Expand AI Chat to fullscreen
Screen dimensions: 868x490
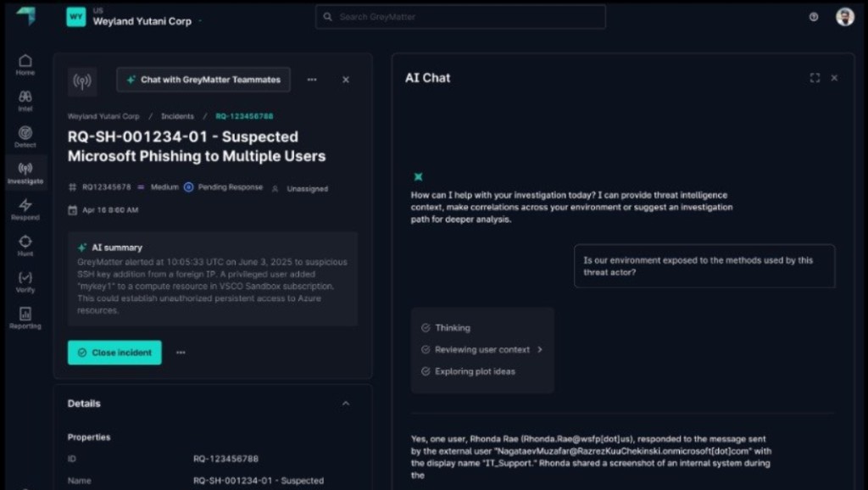tap(815, 78)
